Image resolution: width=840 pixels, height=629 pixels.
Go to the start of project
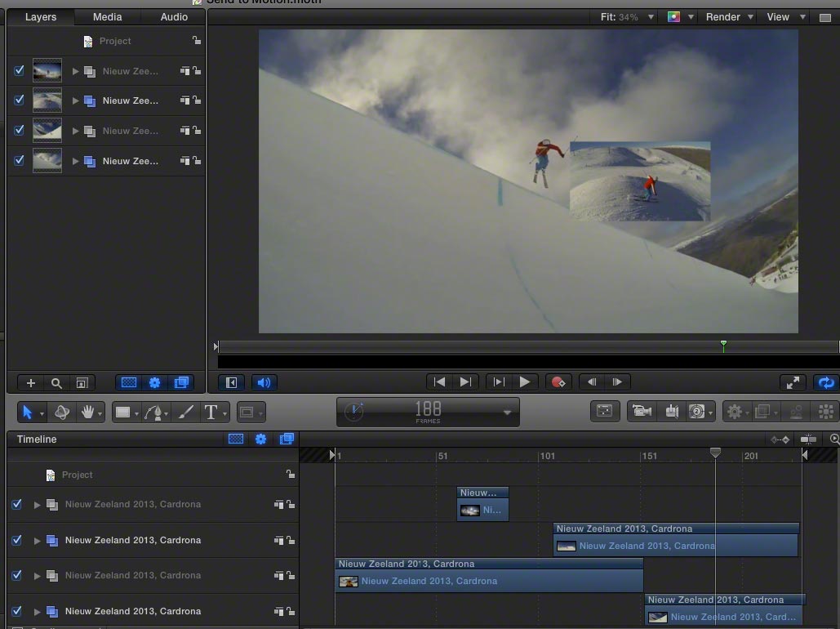(439, 381)
